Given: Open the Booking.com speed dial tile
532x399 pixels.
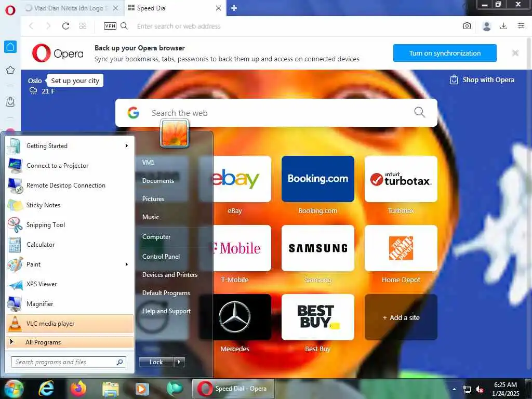Looking at the screenshot, I should point(318,179).
